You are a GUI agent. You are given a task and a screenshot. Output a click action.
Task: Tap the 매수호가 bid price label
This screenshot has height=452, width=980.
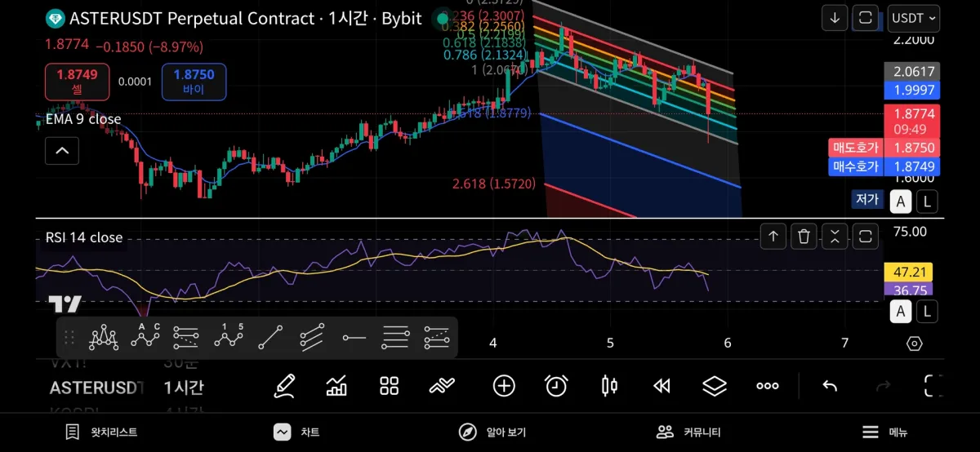855,166
